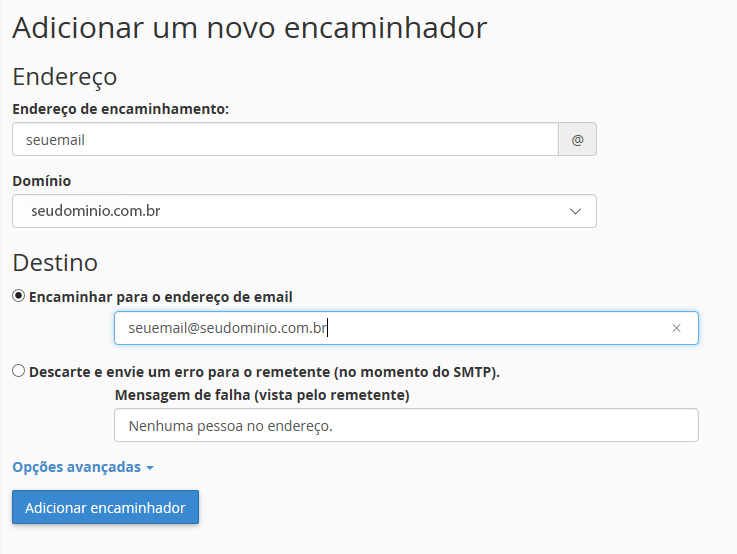
Task: Click the 'Descarte e envie um erro' label text
Action: [264, 372]
